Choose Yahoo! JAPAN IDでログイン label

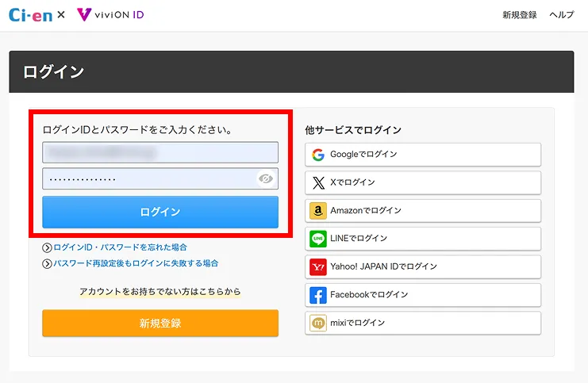383,266
